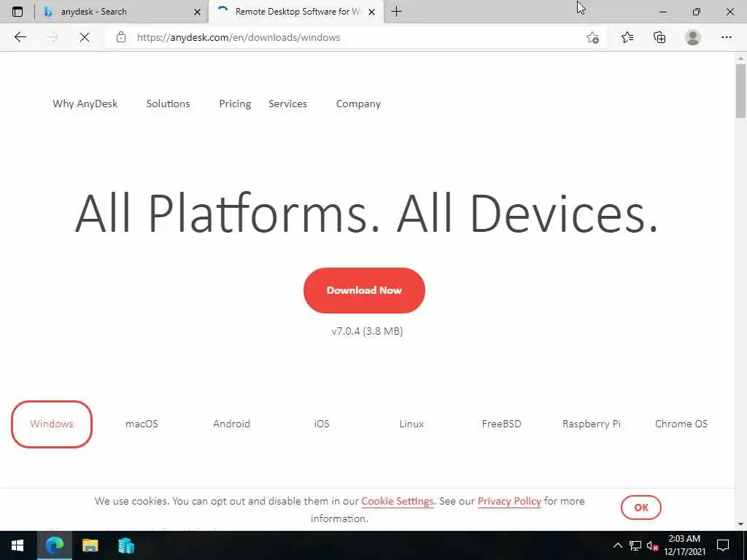View site information lock icon
This screenshot has width=747, height=560.
(121, 37)
